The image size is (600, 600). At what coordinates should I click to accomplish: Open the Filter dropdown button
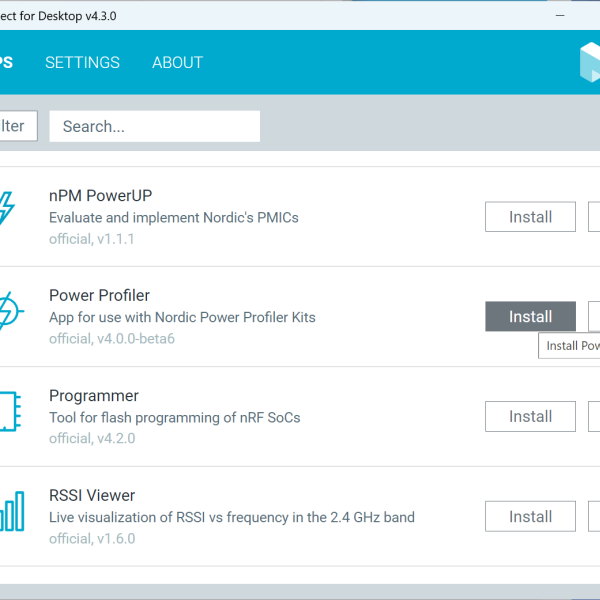pos(17,126)
